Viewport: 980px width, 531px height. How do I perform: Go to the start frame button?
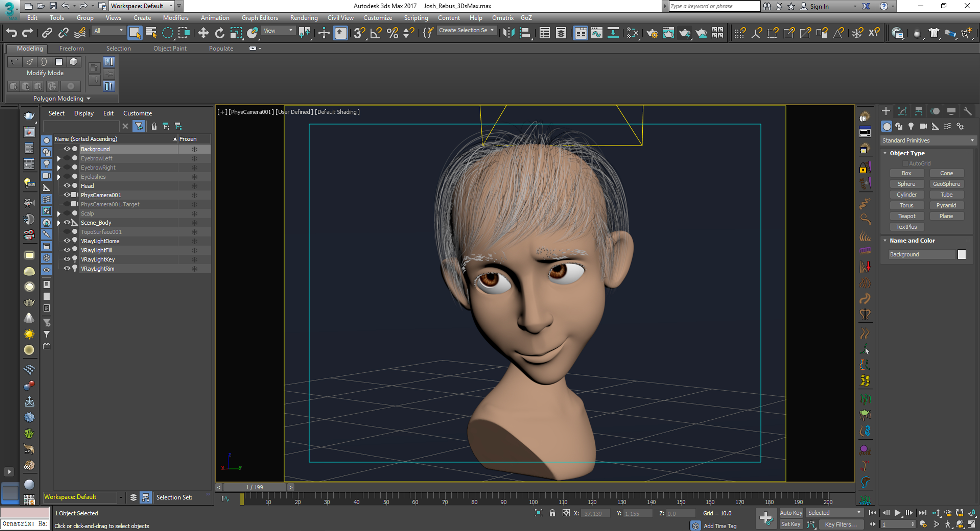[x=873, y=513]
